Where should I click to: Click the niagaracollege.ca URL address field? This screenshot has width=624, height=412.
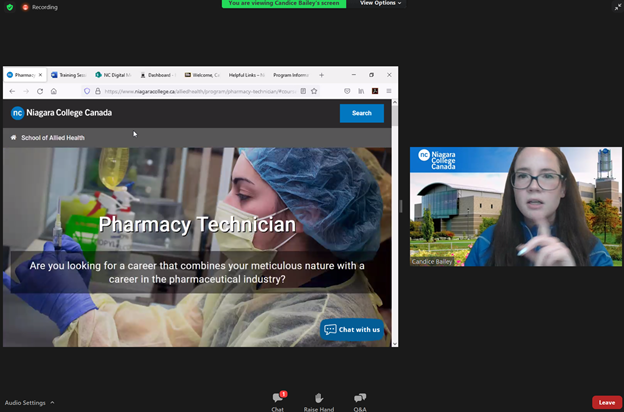click(200, 91)
